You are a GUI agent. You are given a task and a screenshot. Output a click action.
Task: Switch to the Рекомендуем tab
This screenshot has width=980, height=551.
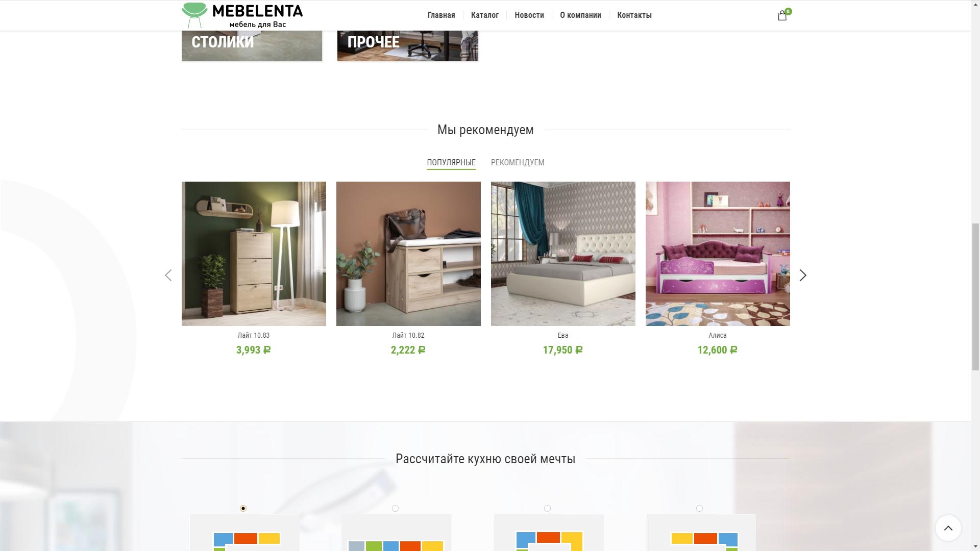(518, 162)
